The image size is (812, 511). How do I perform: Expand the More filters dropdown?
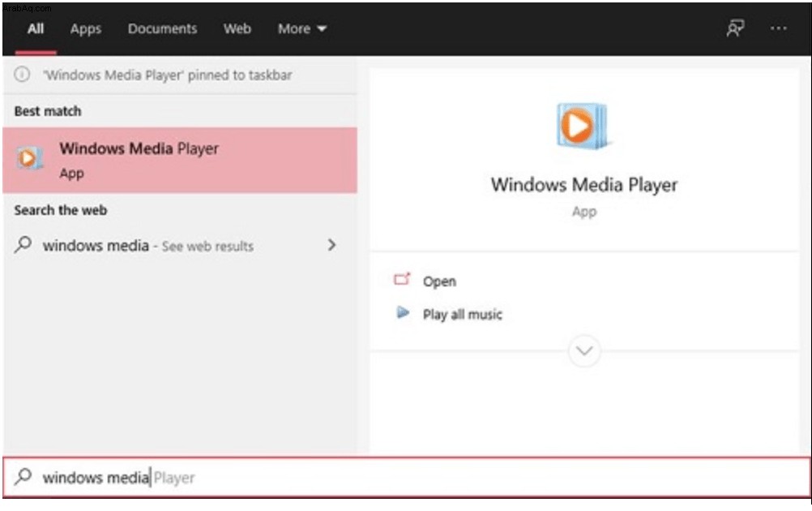[x=302, y=29]
